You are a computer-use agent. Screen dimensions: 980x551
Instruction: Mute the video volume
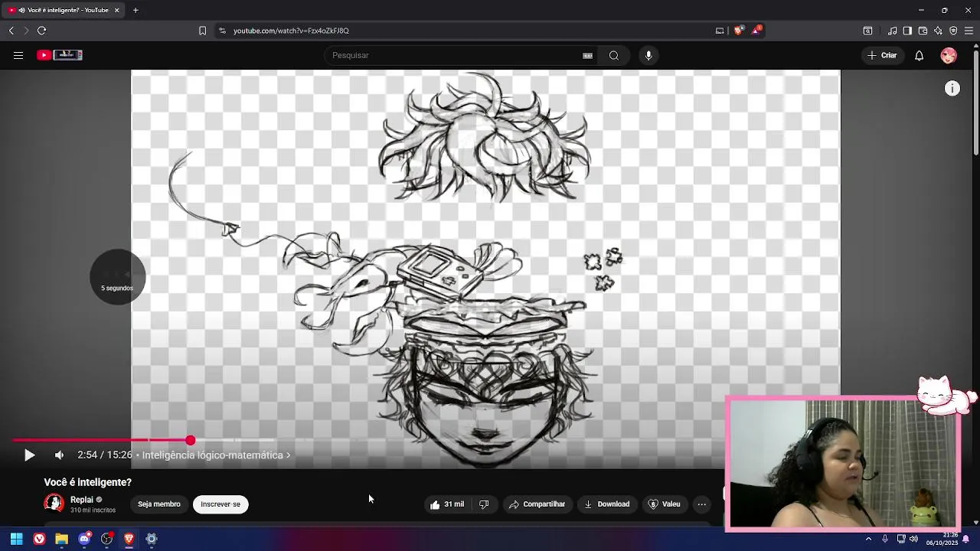[59, 455]
